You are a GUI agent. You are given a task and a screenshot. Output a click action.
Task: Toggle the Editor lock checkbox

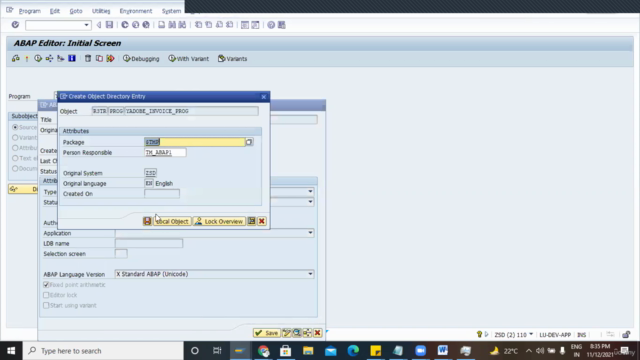click(46, 295)
